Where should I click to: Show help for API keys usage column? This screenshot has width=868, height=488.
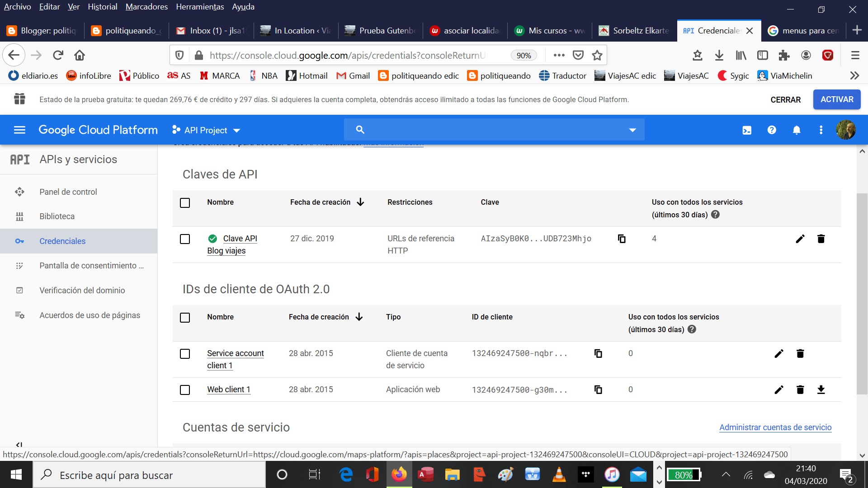[715, 215]
